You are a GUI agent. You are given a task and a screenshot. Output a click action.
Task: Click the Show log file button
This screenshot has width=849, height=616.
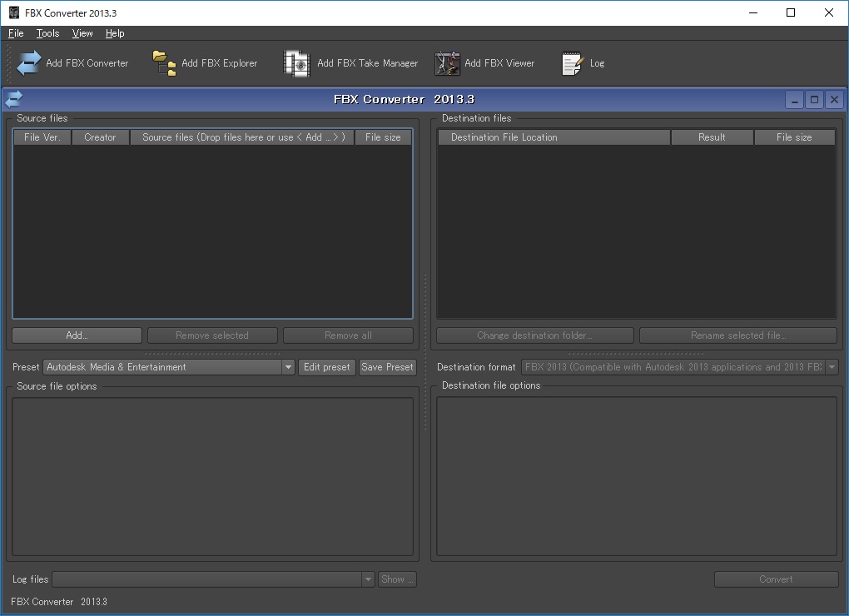[x=397, y=579]
